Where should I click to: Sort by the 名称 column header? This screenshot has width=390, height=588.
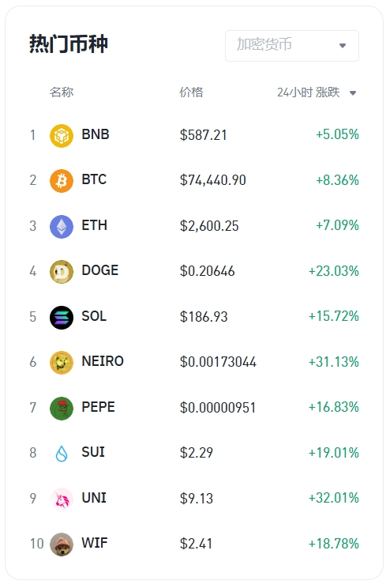pyautogui.click(x=62, y=92)
